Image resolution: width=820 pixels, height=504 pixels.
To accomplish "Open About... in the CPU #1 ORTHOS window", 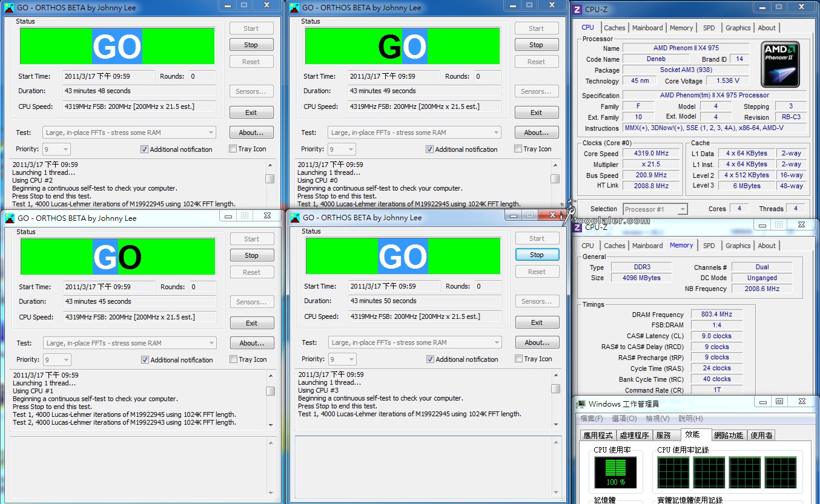I will pos(252,343).
